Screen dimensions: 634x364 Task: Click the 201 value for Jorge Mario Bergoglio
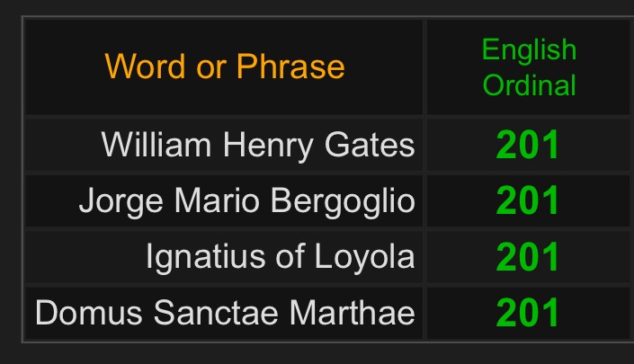pyautogui.click(x=529, y=200)
